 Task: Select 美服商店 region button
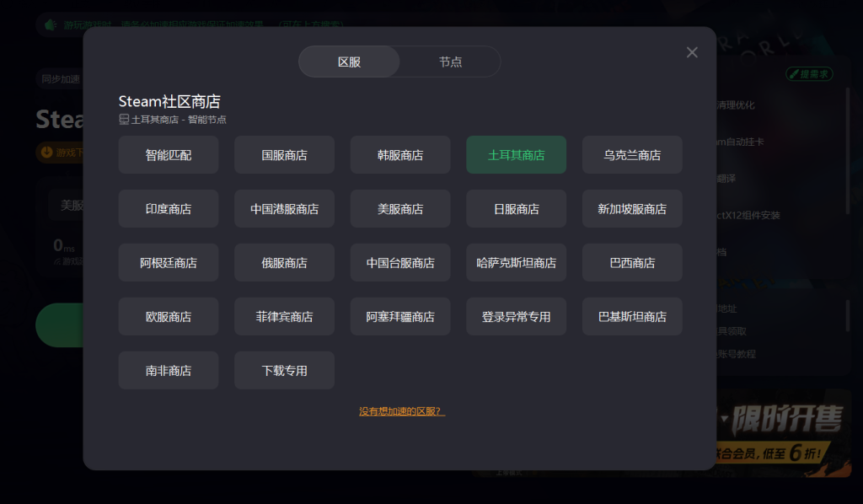(x=400, y=209)
